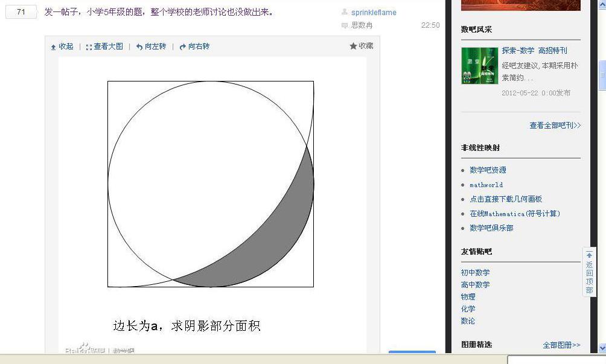This screenshot has width=606, height=364.
Task: Open the 数学吧资源 link
Action: [488, 170]
